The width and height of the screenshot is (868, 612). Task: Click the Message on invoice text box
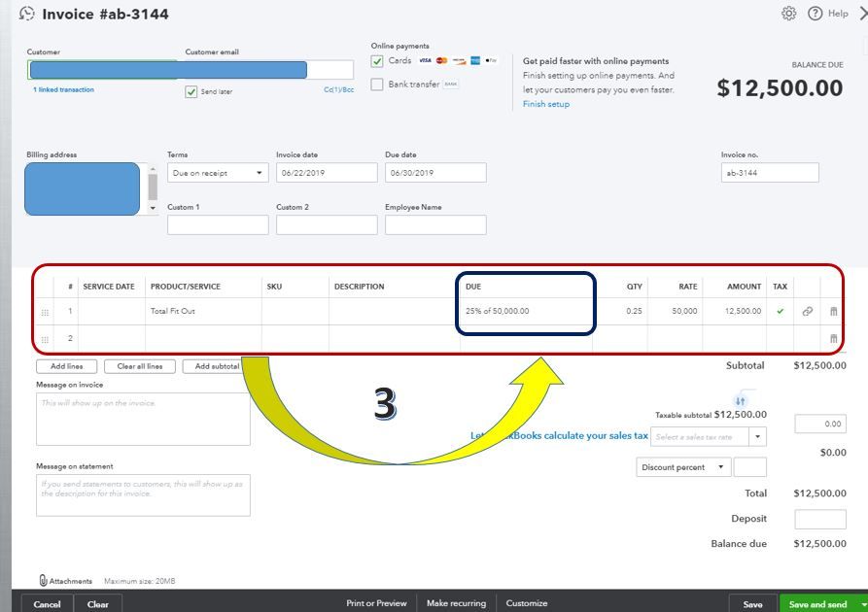[143, 419]
